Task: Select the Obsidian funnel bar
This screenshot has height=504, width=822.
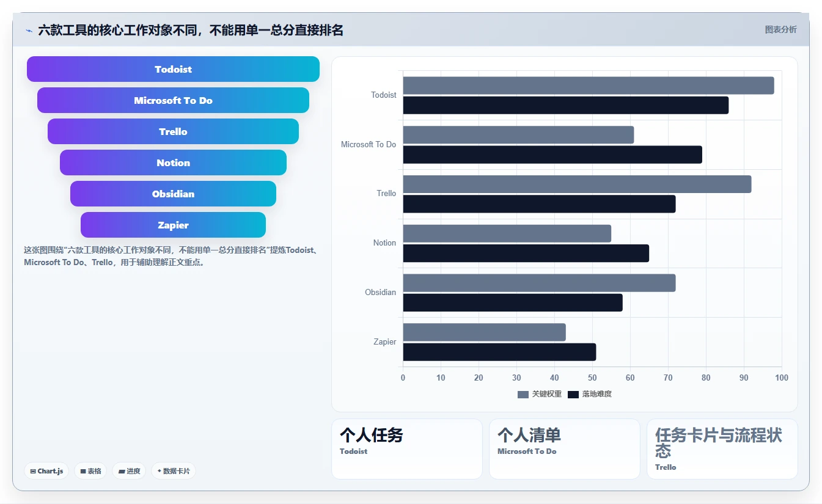Action: click(x=173, y=194)
